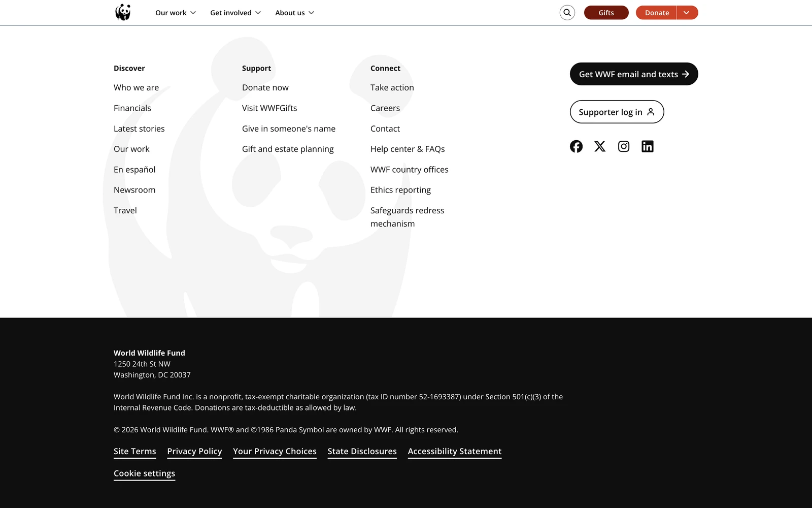The image size is (812, 508).
Task: Open Help center & FAQs
Action: [408, 149]
